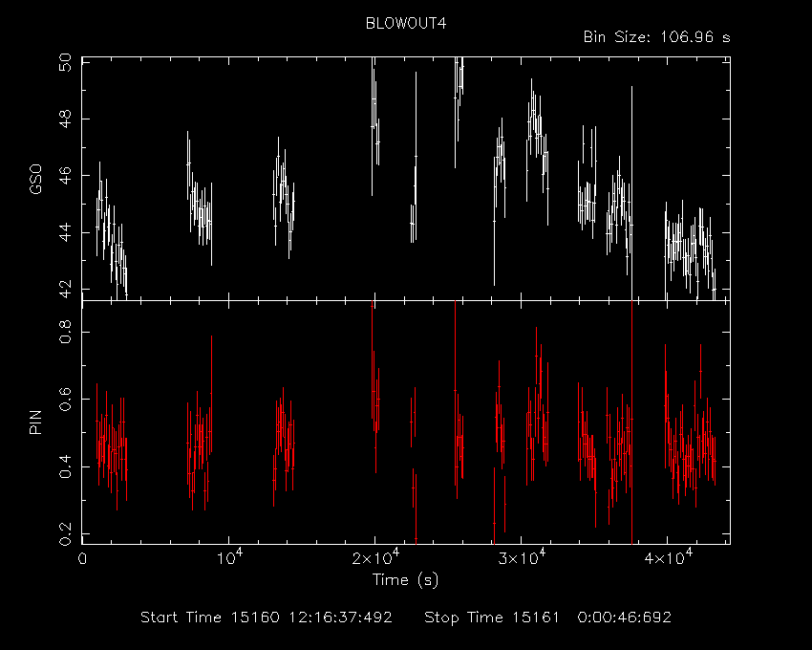Click the GSO axis tick label 48
Image resolution: width=812 pixels, height=650 pixels.
66,119
